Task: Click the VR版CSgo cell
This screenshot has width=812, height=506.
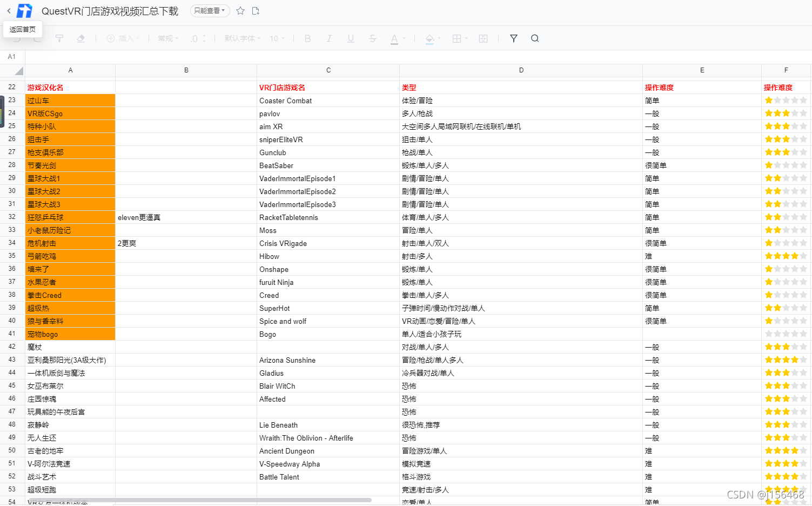Action: pyautogui.click(x=70, y=114)
